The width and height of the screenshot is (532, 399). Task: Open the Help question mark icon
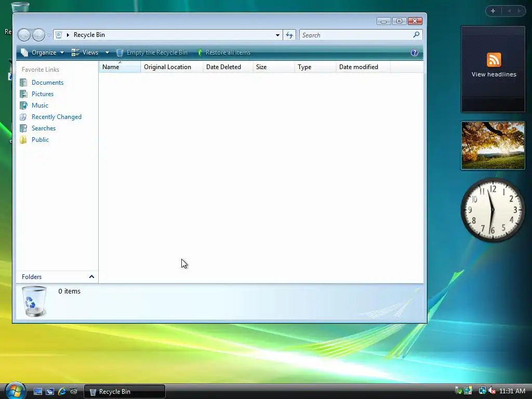(414, 52)
